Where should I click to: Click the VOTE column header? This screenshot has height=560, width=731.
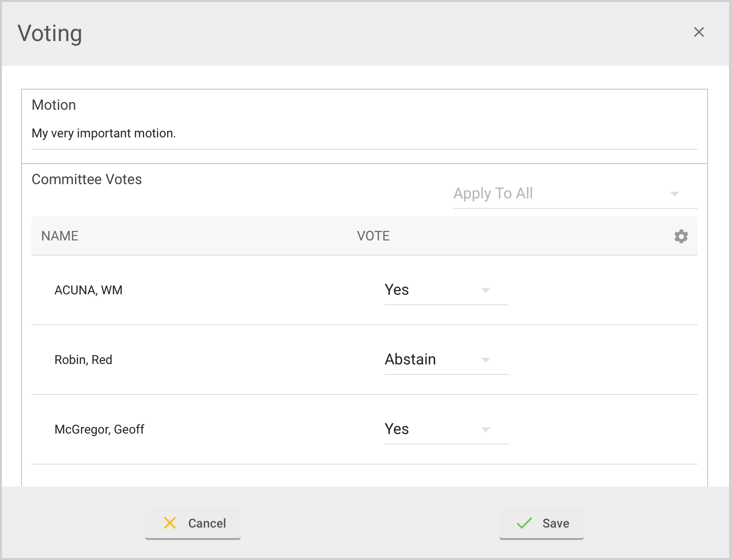coord(373,236)
